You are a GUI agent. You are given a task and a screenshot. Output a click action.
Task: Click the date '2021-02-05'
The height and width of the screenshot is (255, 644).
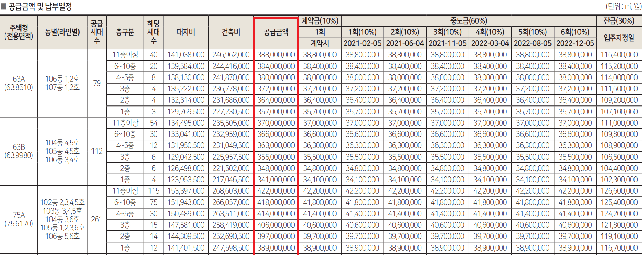[x=362, y=43]
